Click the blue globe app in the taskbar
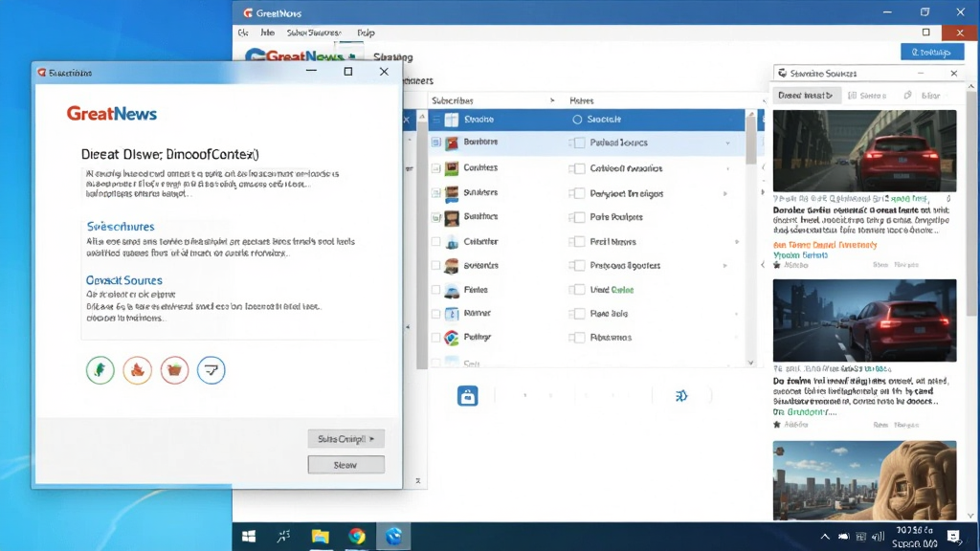This screenshot has height=551, width=980. pos(393,536)
